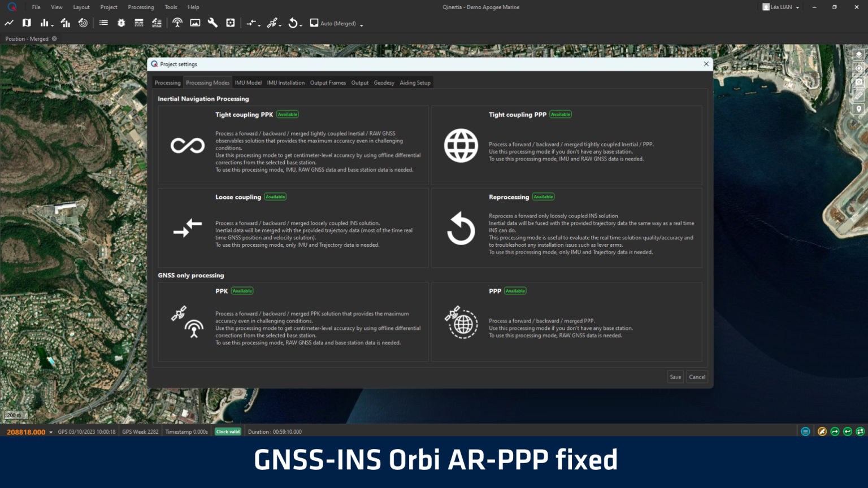Viewport: 868px width, 488px height.
Task: Select the GNSS only PPK card
Action: point(293,322)
